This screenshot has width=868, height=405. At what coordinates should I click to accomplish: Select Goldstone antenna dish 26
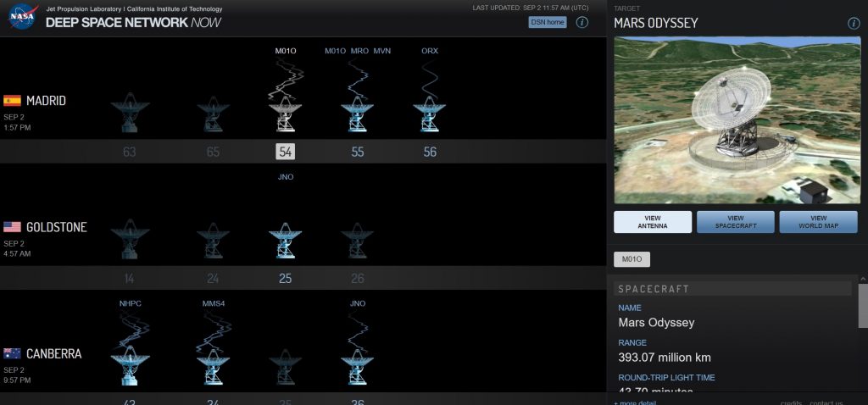[358, 240]
